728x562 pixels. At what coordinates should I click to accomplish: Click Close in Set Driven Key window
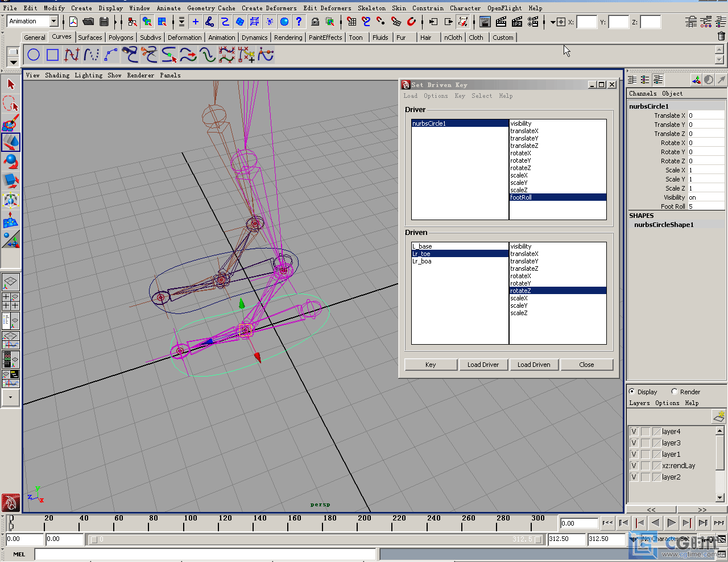click(586, 365)
